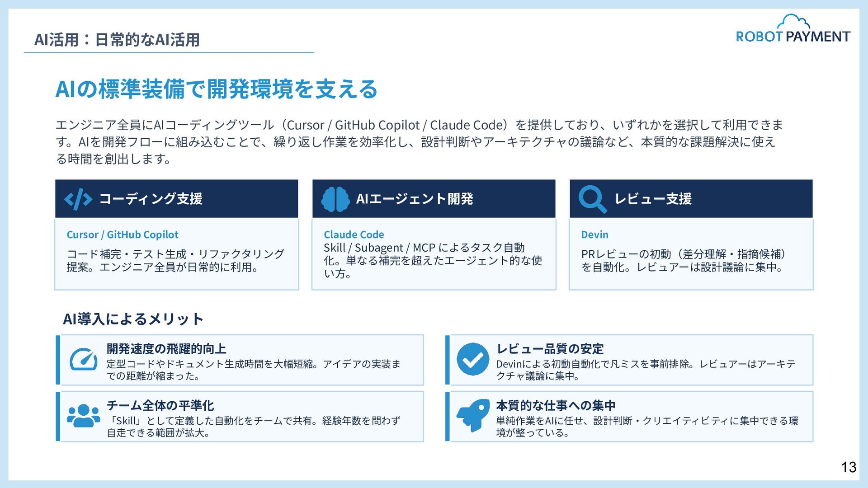Click the レビュー品質の安定 card title
This screenshot has height=488, width=868.
[550, 349]
